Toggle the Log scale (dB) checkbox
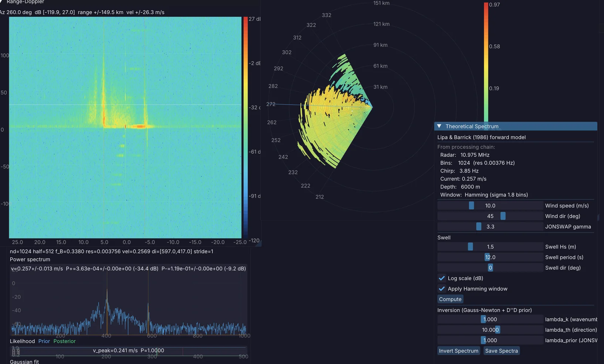The height and width of the screenshot is (364, 604). (x=442, y=278)
